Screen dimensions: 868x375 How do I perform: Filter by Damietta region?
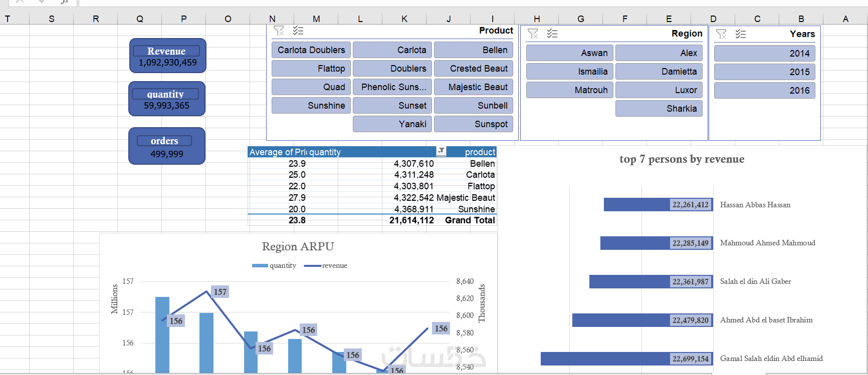659,72
